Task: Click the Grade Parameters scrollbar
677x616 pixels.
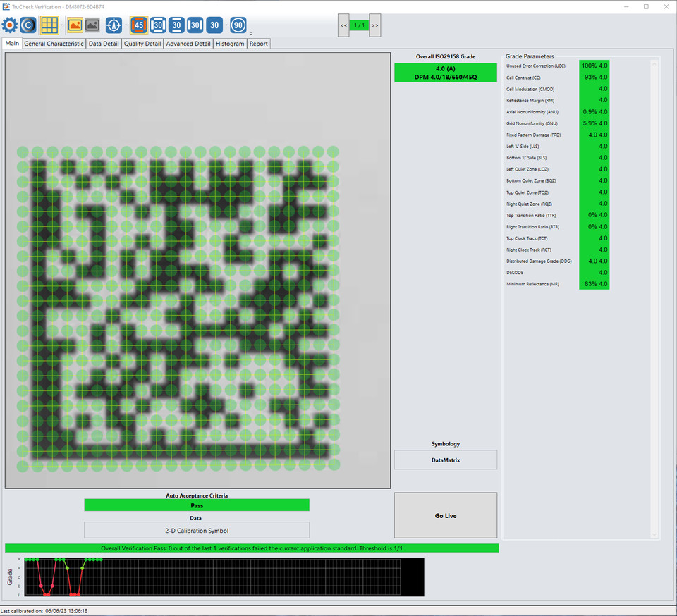Action: [x=654, y=300]
